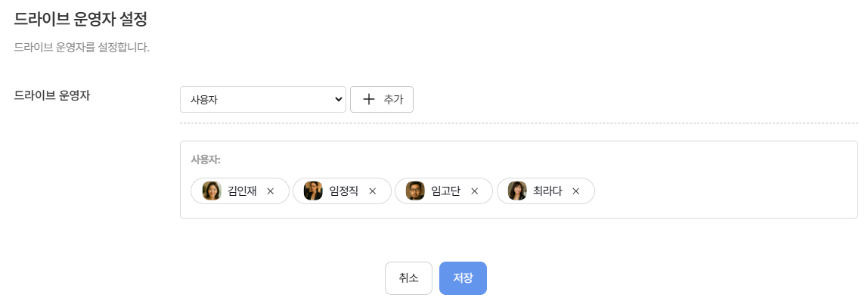Remove user 임정직 with the X icon
The width and height of the screenshot is (868, 307).
point(372,191)
